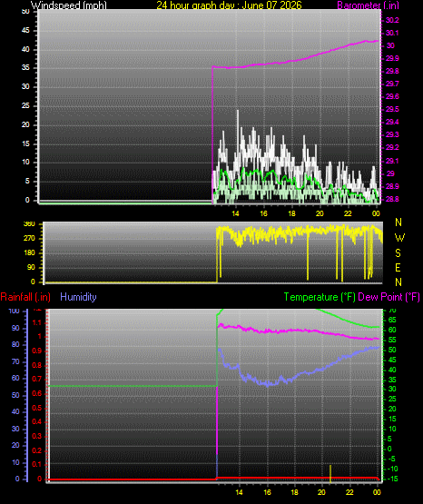Click the magenta "Barometer (.in)" label
Screen dimensions: 423x504
pyautogui.click(x=368, y=5)
